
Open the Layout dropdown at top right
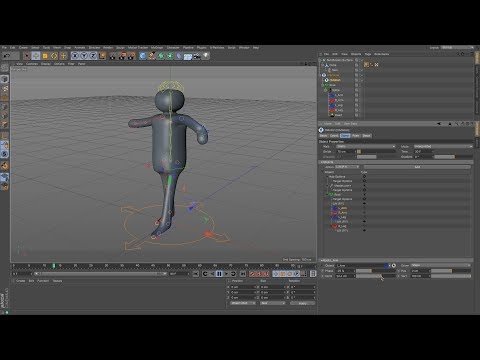[x=458, y=48]
